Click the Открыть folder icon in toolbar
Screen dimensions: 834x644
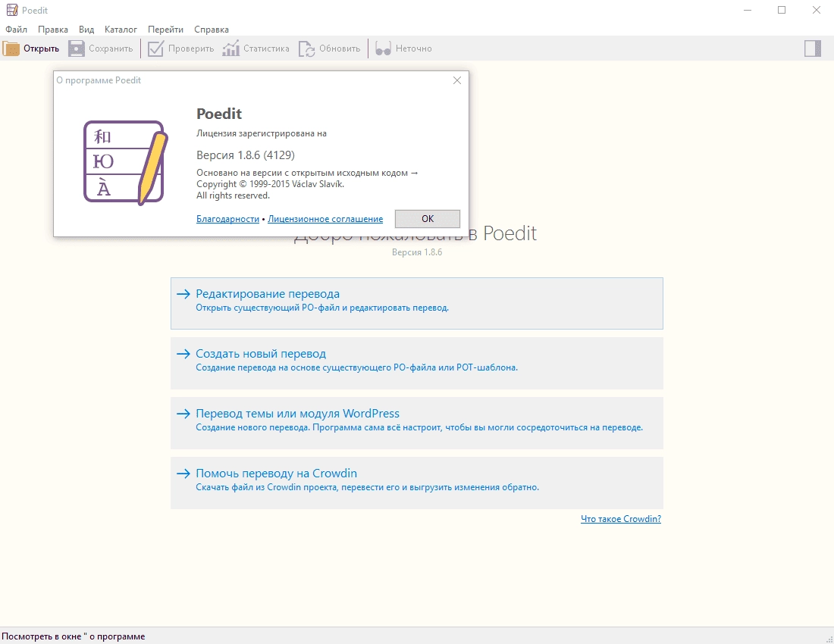click(11, 48)
